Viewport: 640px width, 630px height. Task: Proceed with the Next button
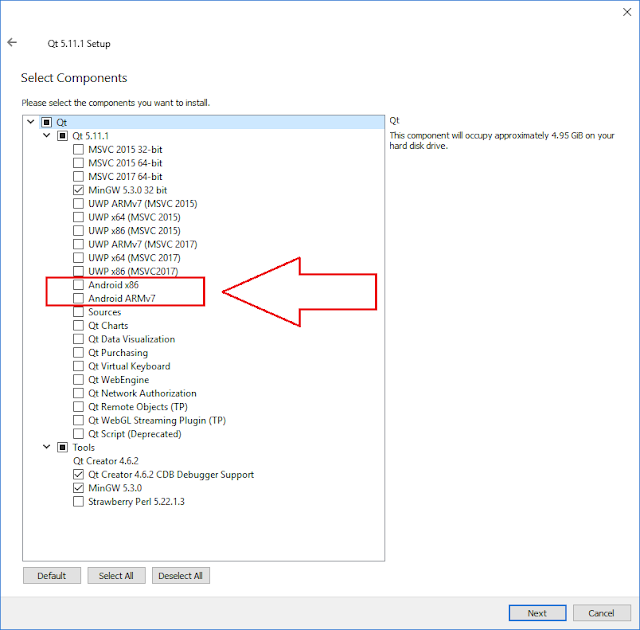click(537, 613)
